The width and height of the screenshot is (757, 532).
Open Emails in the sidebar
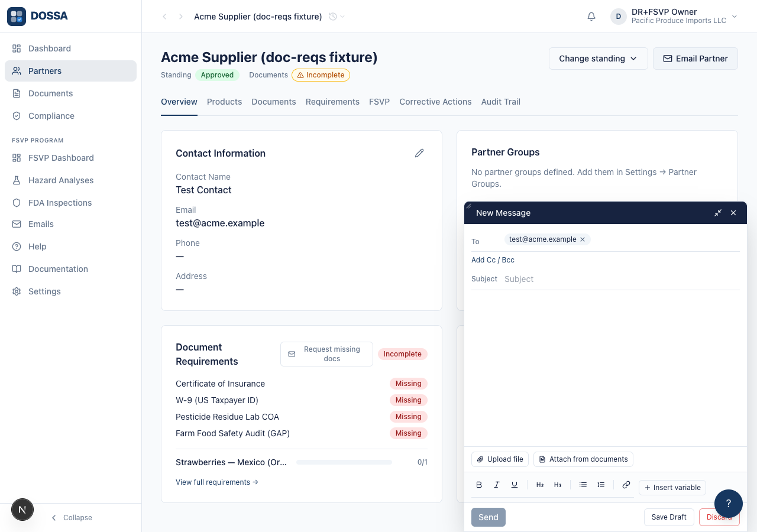point(70,224)
